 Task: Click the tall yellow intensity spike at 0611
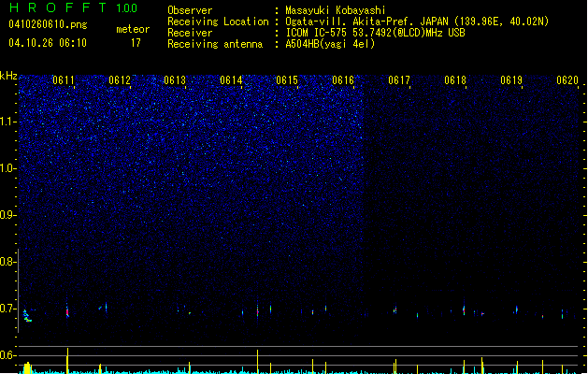pos(67,360)
